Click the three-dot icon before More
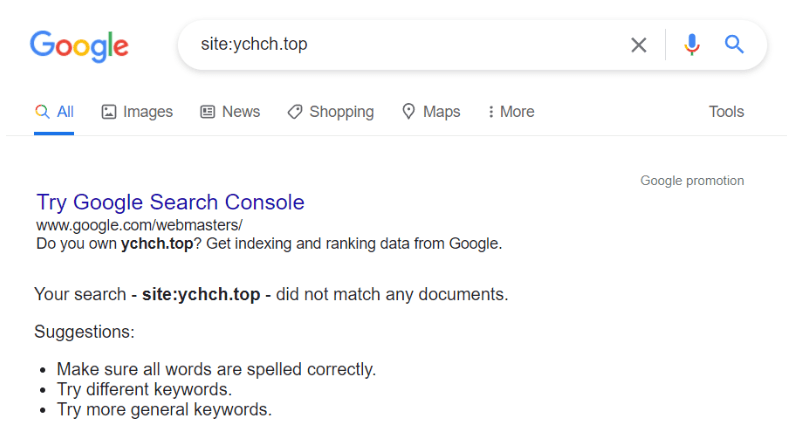The width and height of the screenshot is (787, 437). [x=491, y=111]
